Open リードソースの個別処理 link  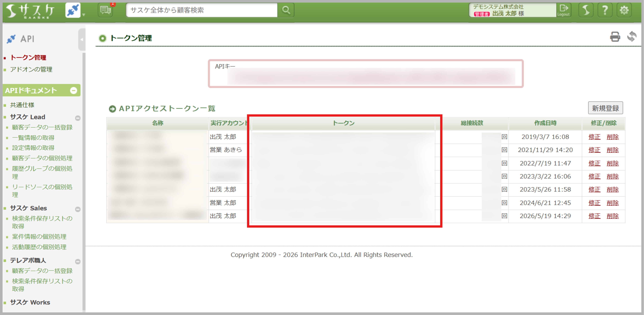(x=42, y=191)
